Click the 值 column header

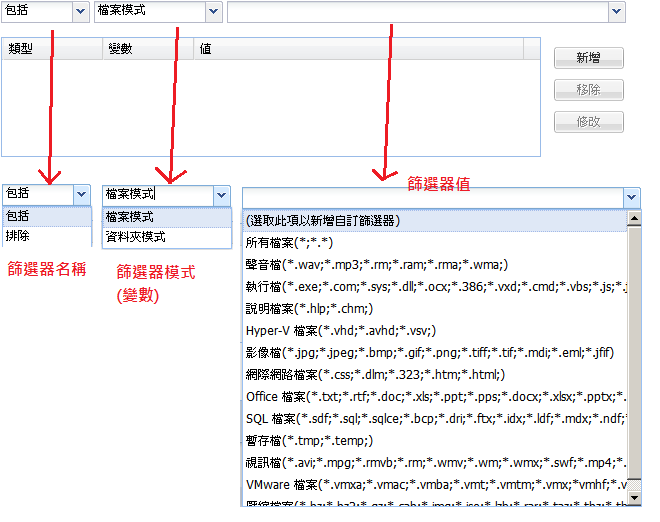(359, 49)
